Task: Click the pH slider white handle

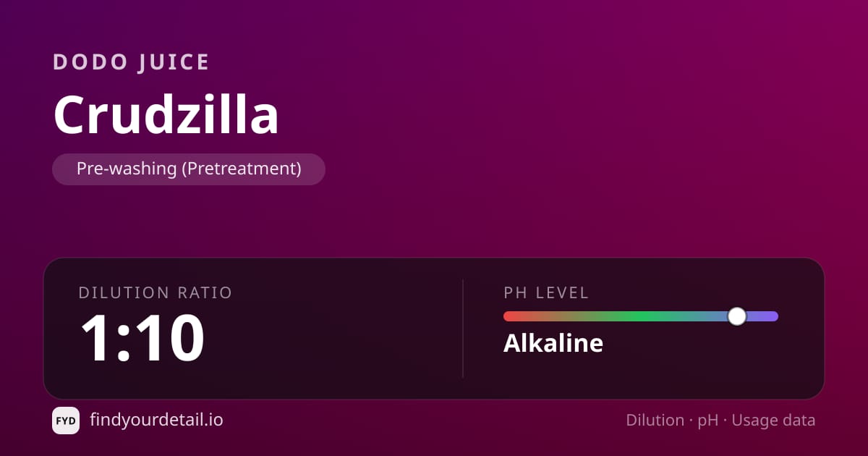Action: coord(737,316)
